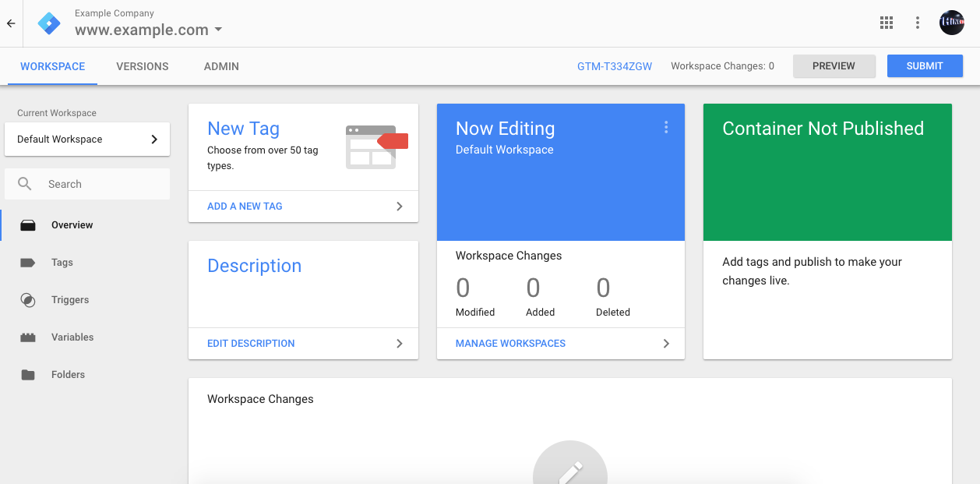Click the Overview inbox icon in sidebar

coord(28,225)
